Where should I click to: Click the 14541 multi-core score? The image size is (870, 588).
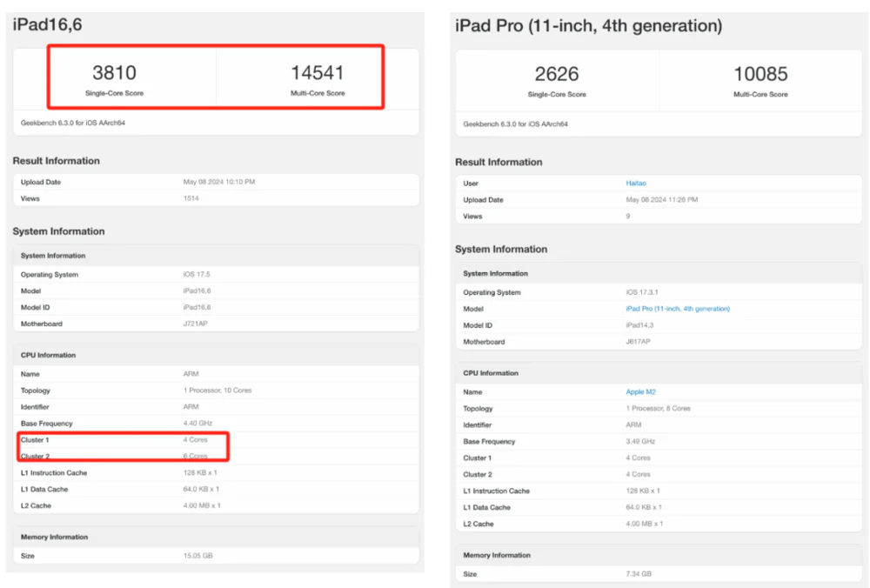(318, 73)
